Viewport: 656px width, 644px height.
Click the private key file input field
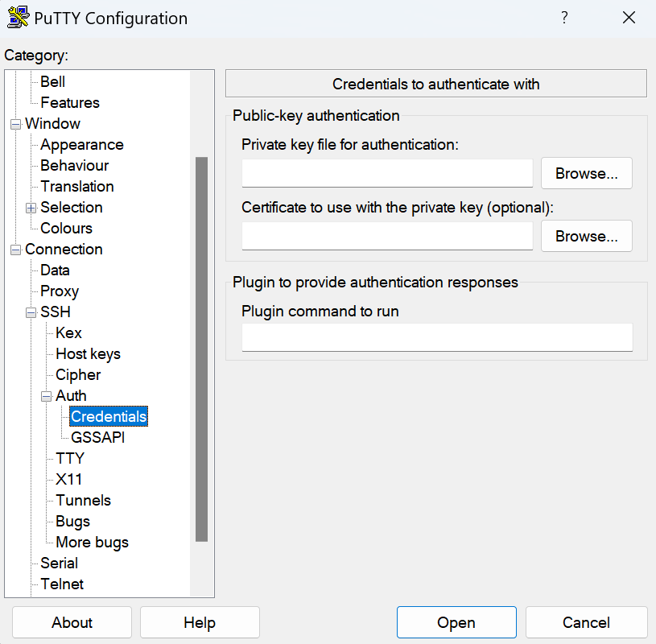387,173
